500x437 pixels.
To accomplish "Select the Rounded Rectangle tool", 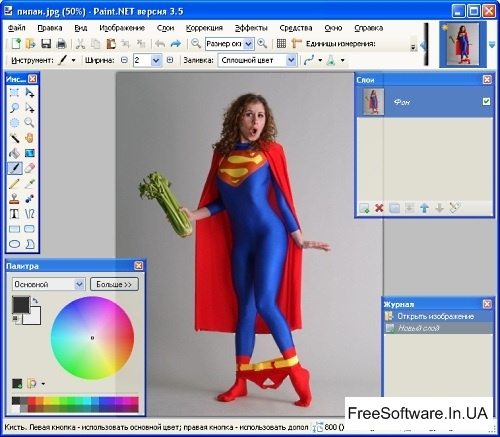I will coord(30,229).
